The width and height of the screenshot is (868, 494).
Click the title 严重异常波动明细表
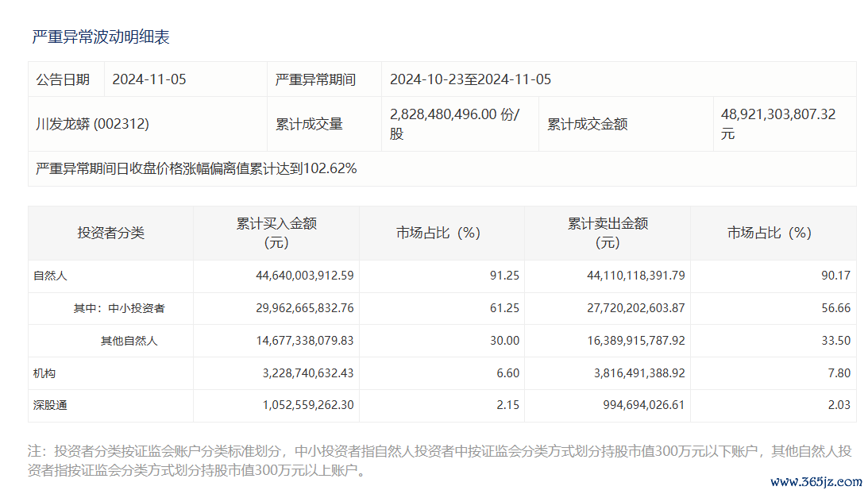(101, 37)
